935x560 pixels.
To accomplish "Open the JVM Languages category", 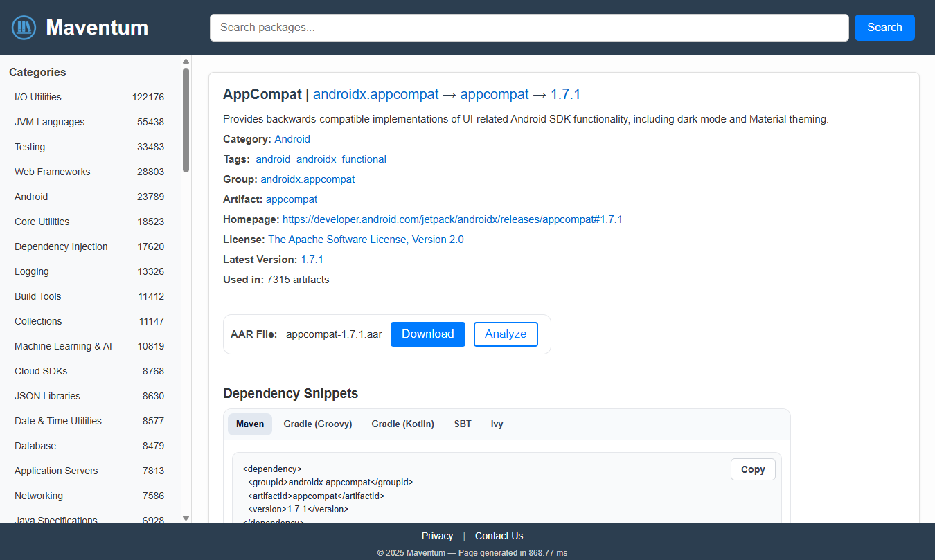I will 89,122.
